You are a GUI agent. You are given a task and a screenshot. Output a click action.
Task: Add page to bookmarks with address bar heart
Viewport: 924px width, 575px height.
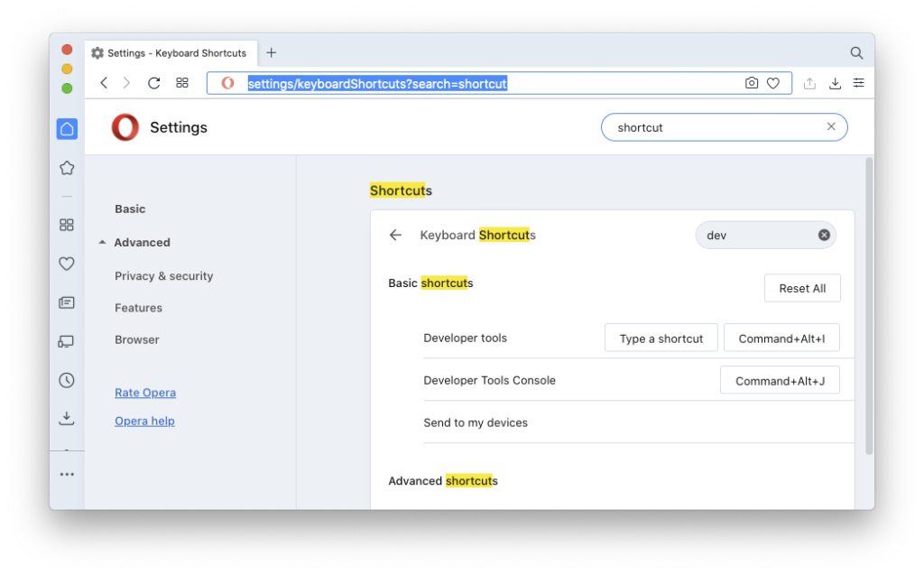tap(773, 83)
